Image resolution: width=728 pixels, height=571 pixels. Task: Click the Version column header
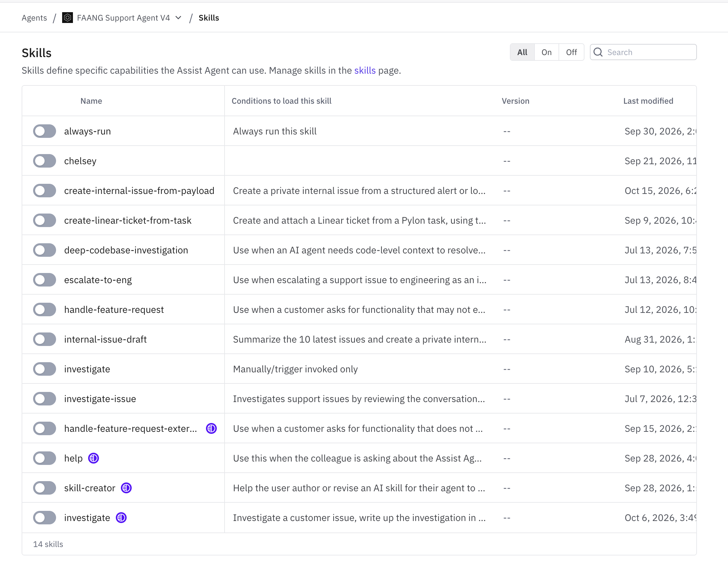click(515, 101)
